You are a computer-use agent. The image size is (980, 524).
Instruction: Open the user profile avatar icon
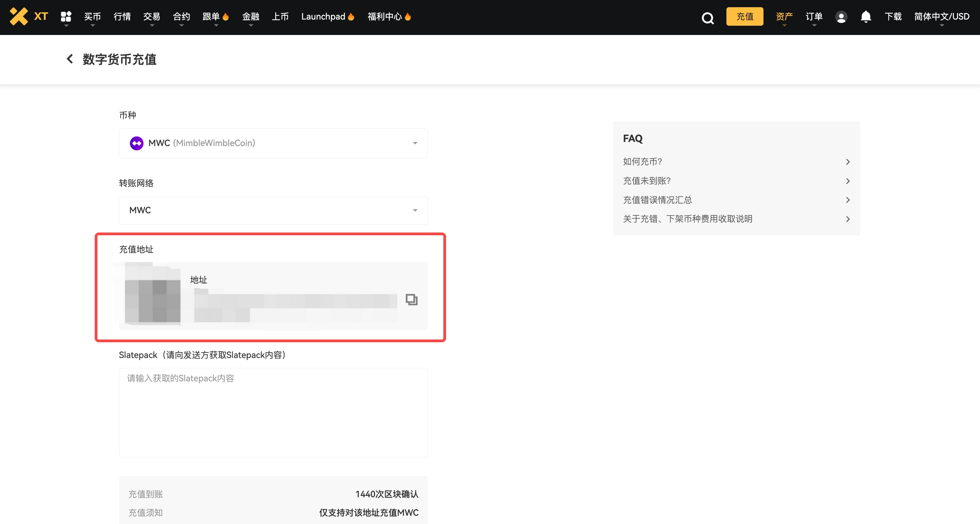[x=841, y=17]
